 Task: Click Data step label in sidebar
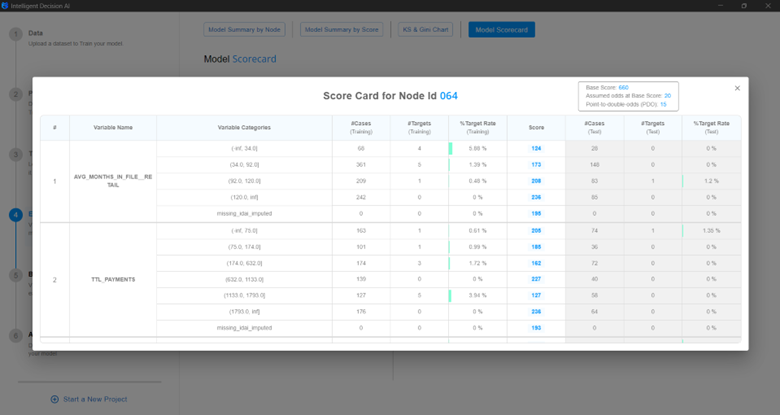coord(35,33)
